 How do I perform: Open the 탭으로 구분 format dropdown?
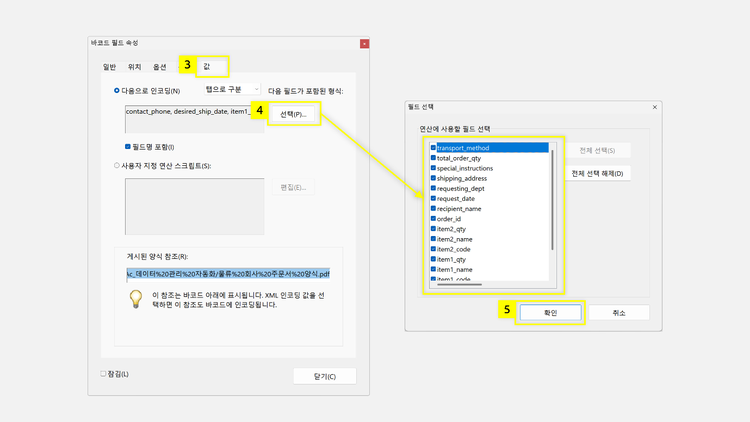pos(232,89)
